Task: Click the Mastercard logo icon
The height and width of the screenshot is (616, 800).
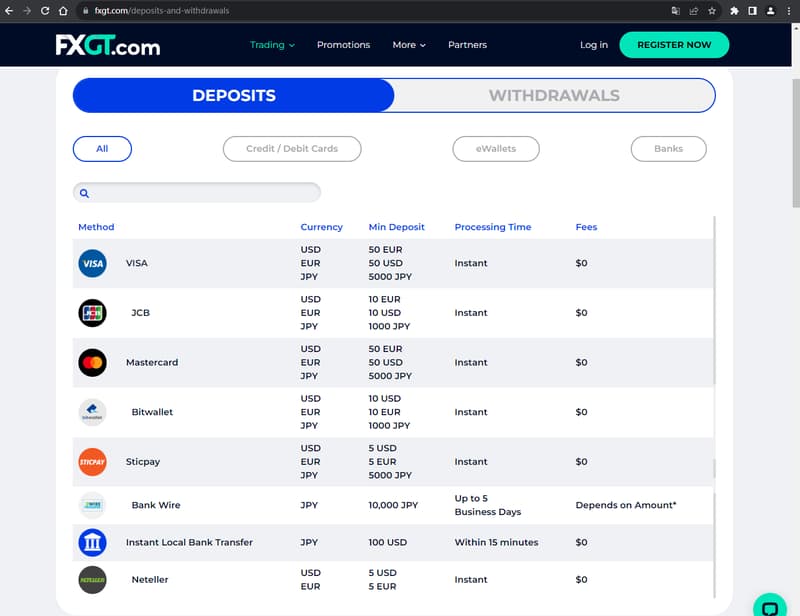Action: tap(92, 363)
